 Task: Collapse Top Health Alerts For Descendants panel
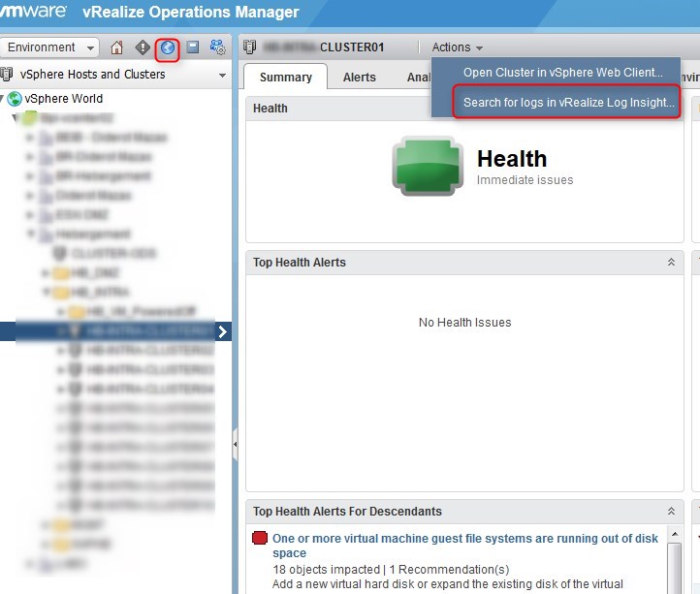click(x=671, y=512)
